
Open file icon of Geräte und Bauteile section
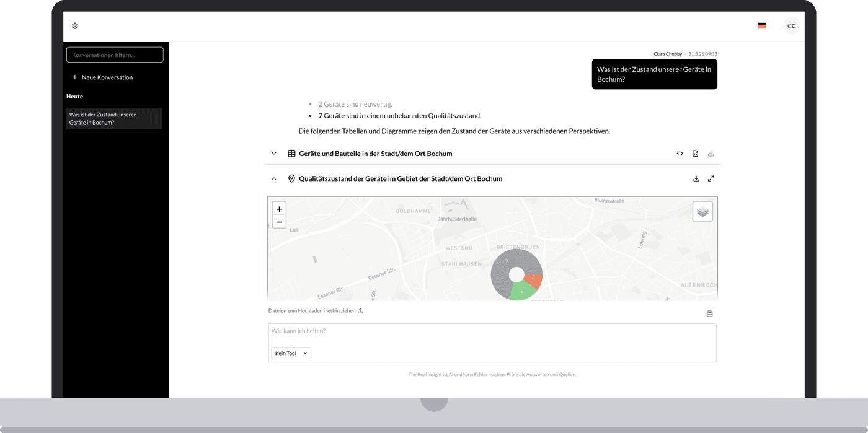695,154
